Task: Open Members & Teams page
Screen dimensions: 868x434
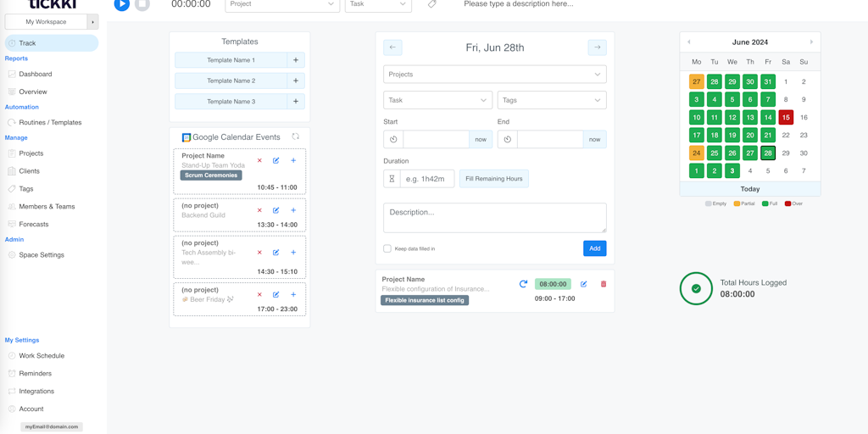Action: click(47, 207)
